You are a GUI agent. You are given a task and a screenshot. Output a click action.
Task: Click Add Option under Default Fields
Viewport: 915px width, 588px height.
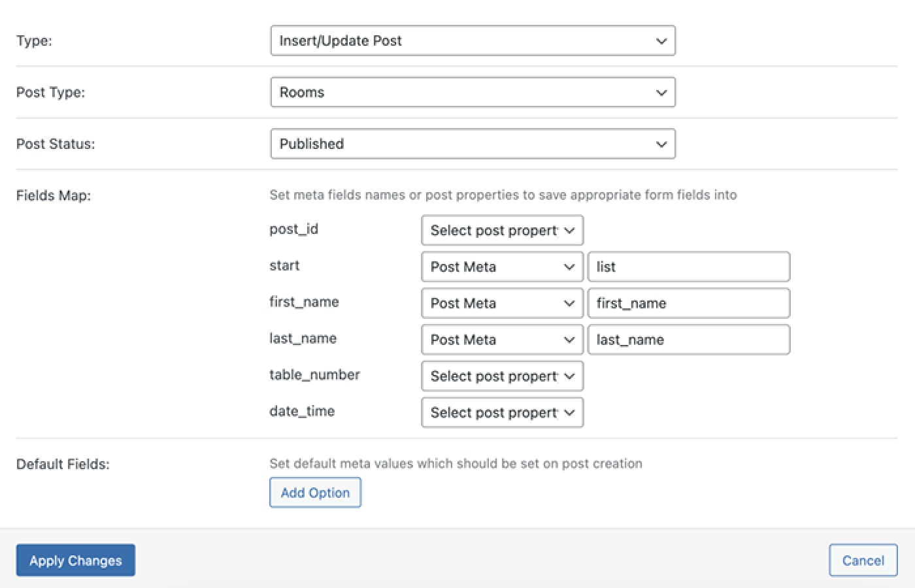click(x=315, y=493)
